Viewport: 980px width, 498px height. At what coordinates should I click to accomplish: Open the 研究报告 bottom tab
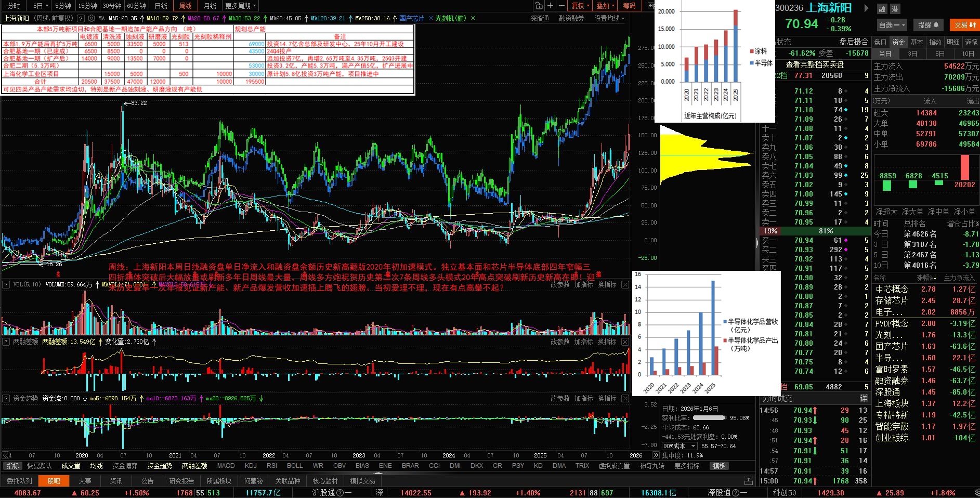click(181, 481)
